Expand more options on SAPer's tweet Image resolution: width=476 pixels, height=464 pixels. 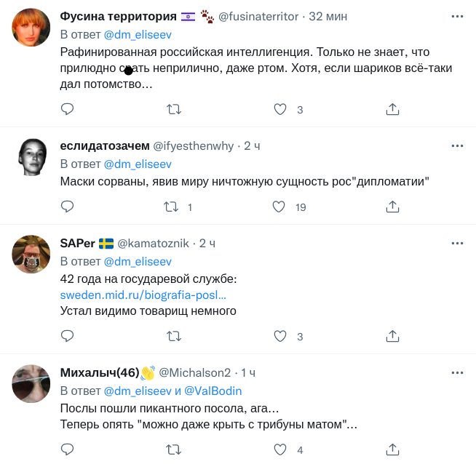[x=457, y=243]
